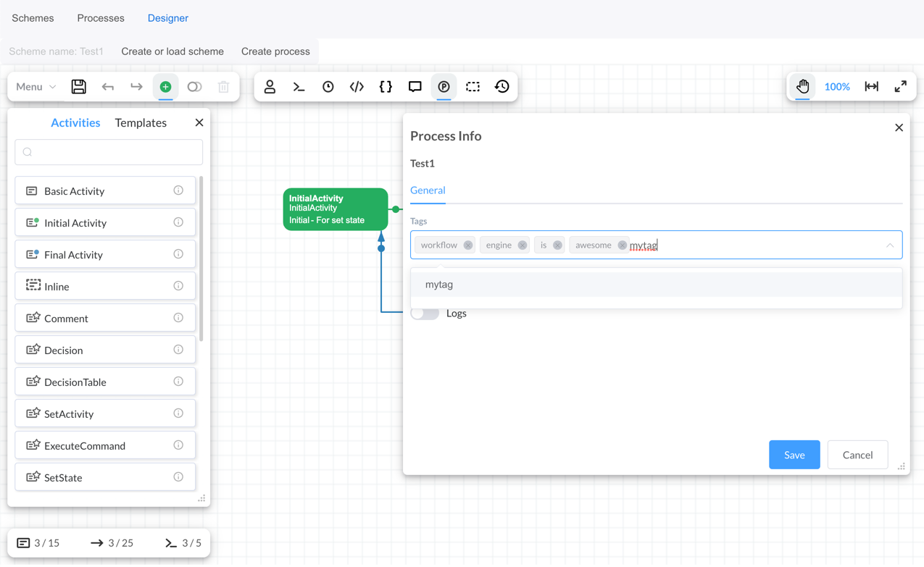
Task: Open the Commands terminal icon
Action: 299,87
